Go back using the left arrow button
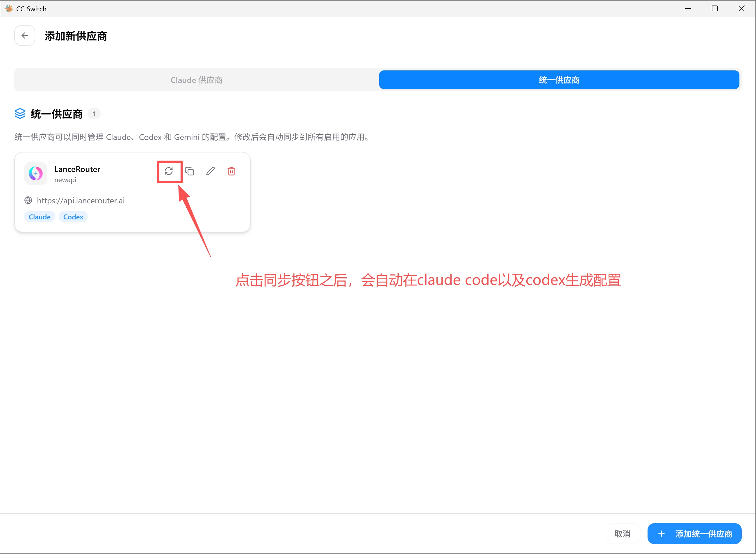Viewport: 756px width, 554px height. click(x=24, y=35)
